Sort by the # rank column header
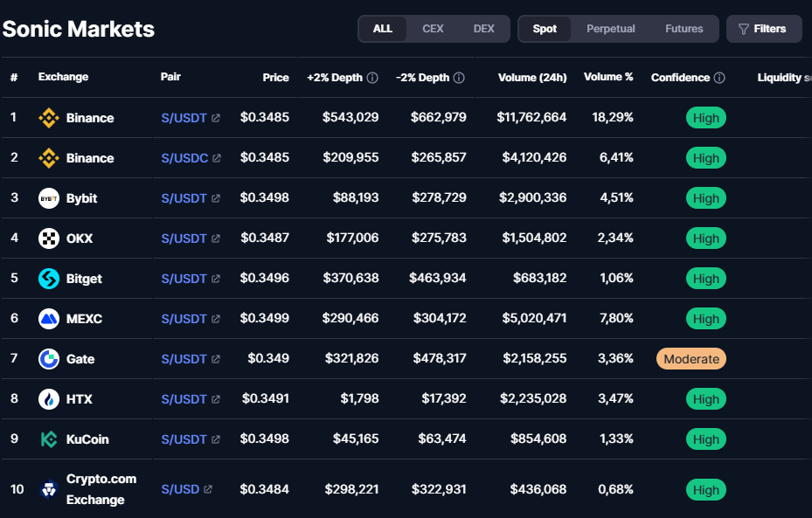 [x=14, y=78]
